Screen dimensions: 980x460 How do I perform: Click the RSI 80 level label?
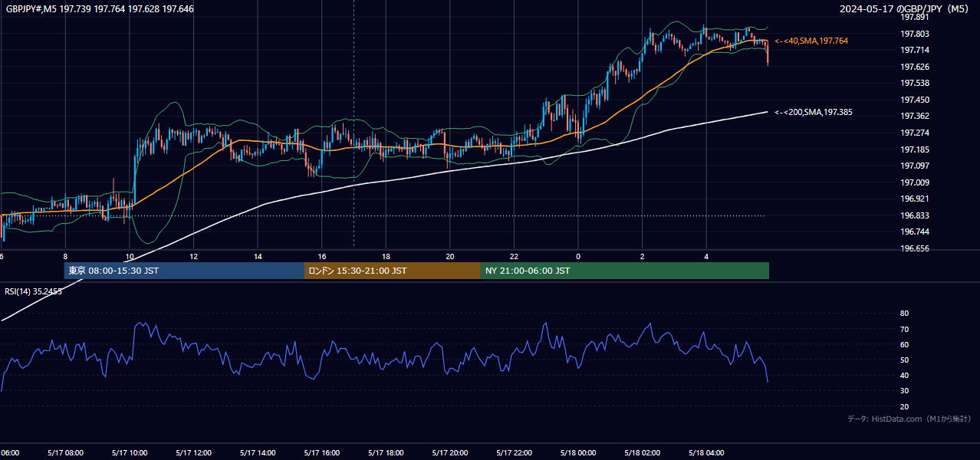(x=904, y=314)
